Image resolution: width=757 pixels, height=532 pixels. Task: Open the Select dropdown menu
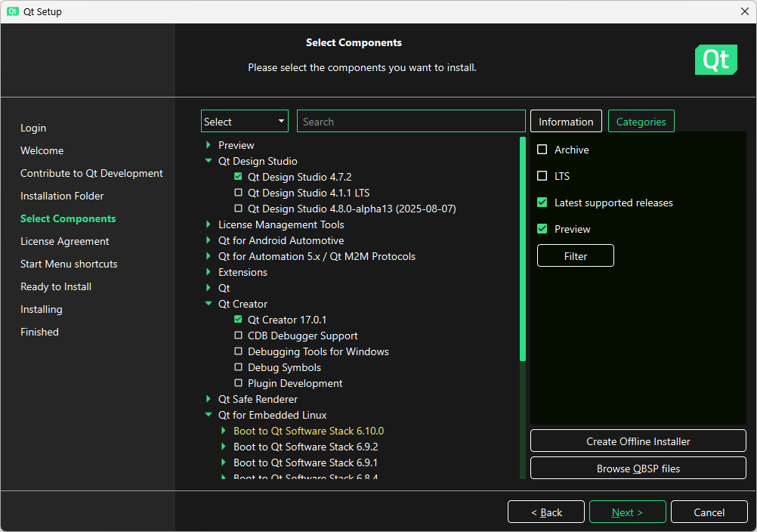click(x=244, y=121)
